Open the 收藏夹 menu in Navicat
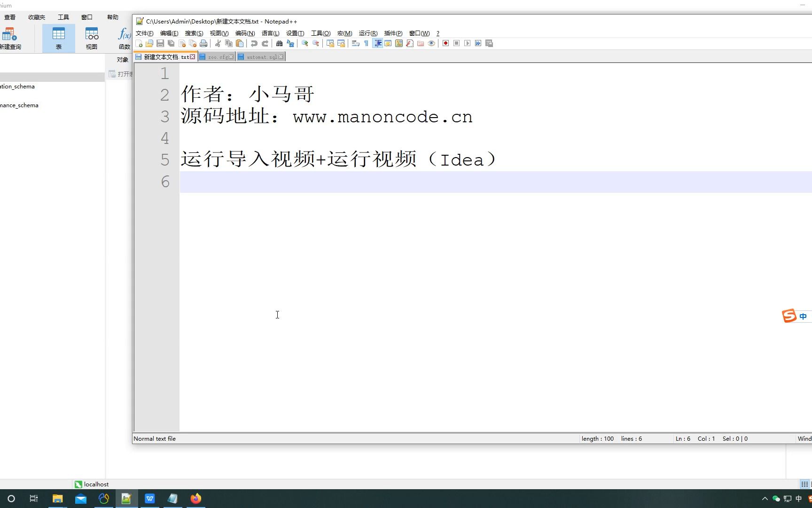Screen dimensions: 812x508 pyautogui.click(x=37, y=17)
